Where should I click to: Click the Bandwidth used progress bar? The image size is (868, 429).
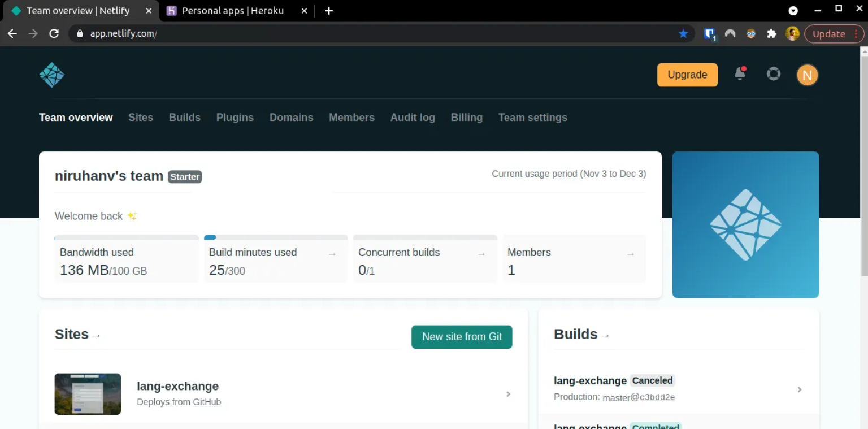tap(127, 237)
